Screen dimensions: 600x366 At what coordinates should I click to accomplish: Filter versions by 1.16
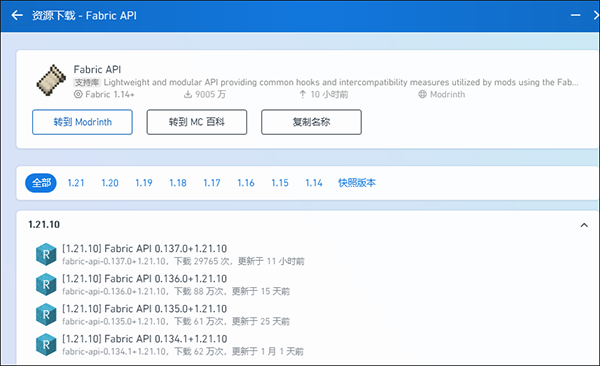[x=246, y=183]
